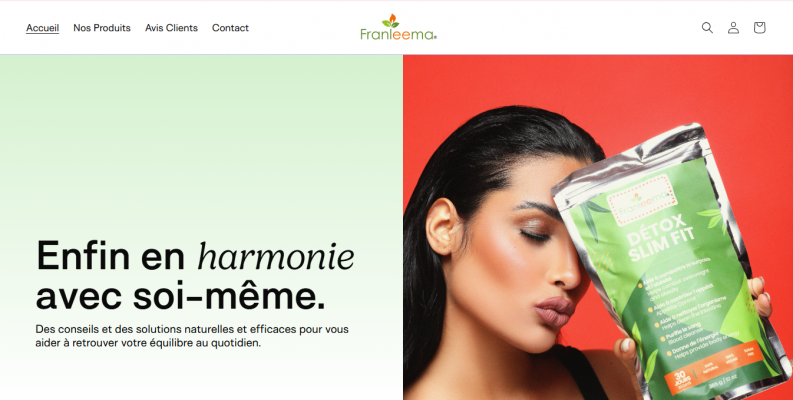Open the Nos Produits menu item
This screenshot has width=793, height=400.
pyautogui.click(x=102, y=28)
